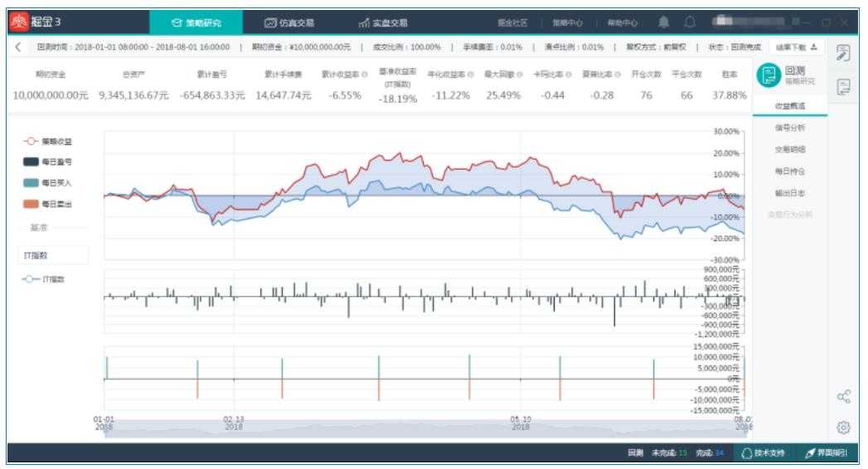Viewport: 868px width, 469px height.
Task: Click the 02-13 2018 axis date marker
Action: tap(234, 423)
